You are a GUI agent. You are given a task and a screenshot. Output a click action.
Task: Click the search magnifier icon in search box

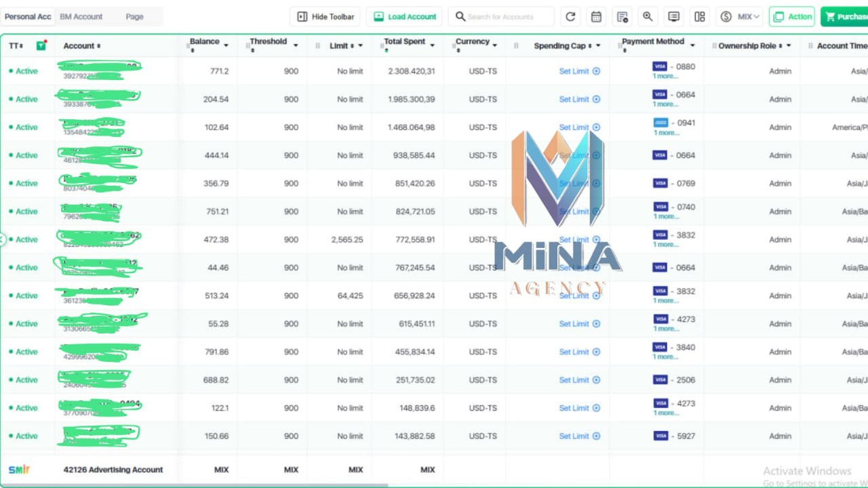460,16
